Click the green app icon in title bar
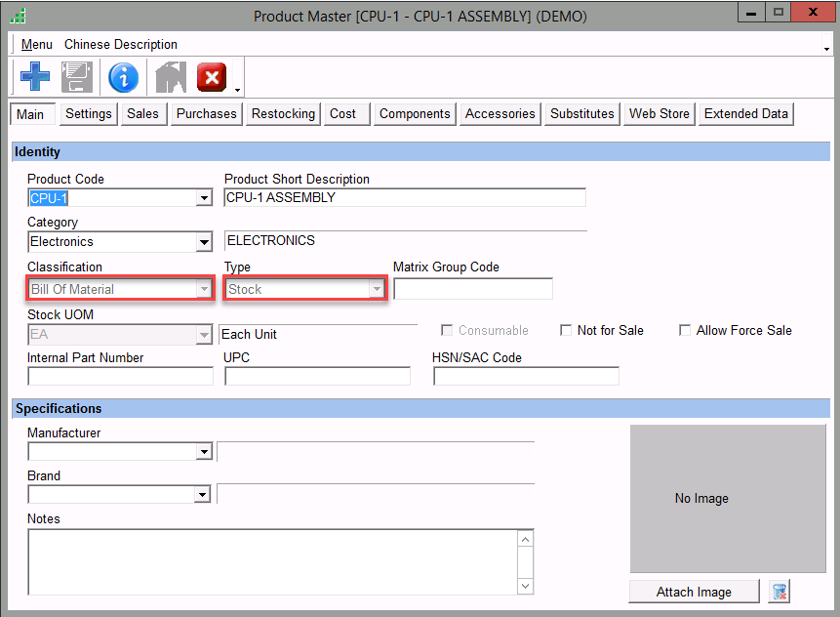This screenshot has height=617, width=840. coord(17,16)
